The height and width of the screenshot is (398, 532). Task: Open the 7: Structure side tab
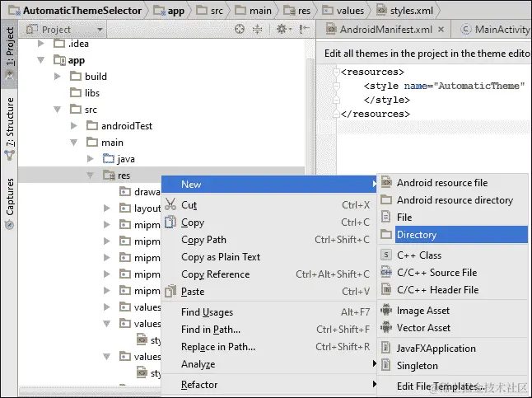[x=10, y=129]
